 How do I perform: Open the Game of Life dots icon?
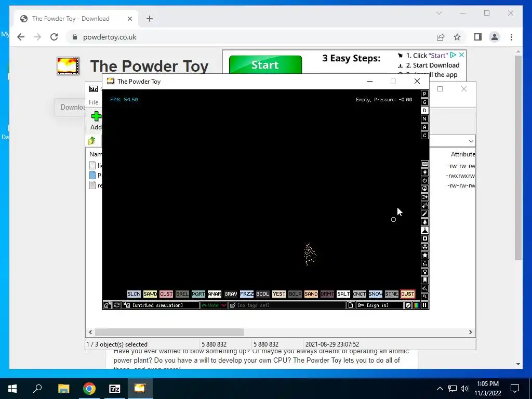(424, 263)
